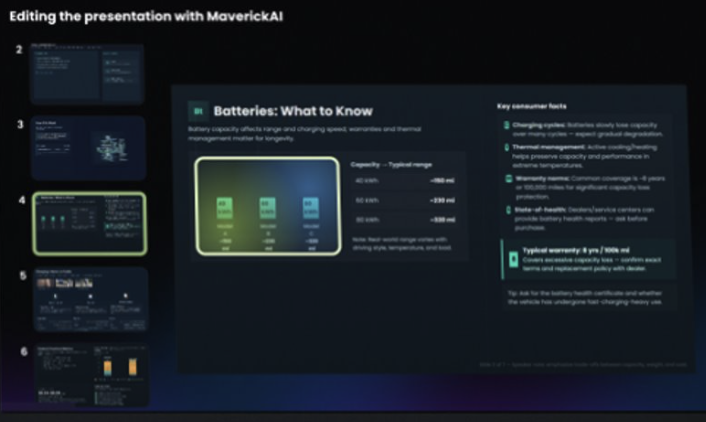The width and height of the screenshot is (706, 422).
Task: Click the 'Model C' label under battery
Action: tap(311, 230)
